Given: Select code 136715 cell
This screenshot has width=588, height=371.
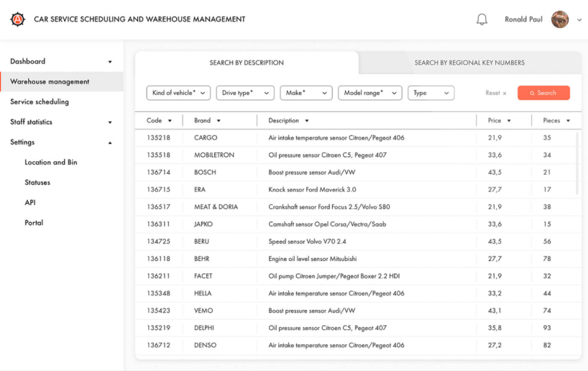Looking at the screenshot, I should pos(158,189).
